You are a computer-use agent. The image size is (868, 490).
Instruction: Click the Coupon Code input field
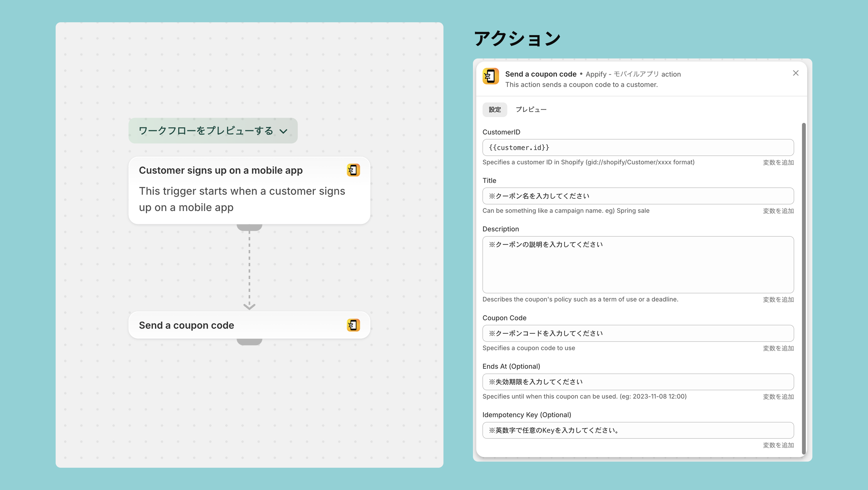pyautogui.click(x=638, y=333)
